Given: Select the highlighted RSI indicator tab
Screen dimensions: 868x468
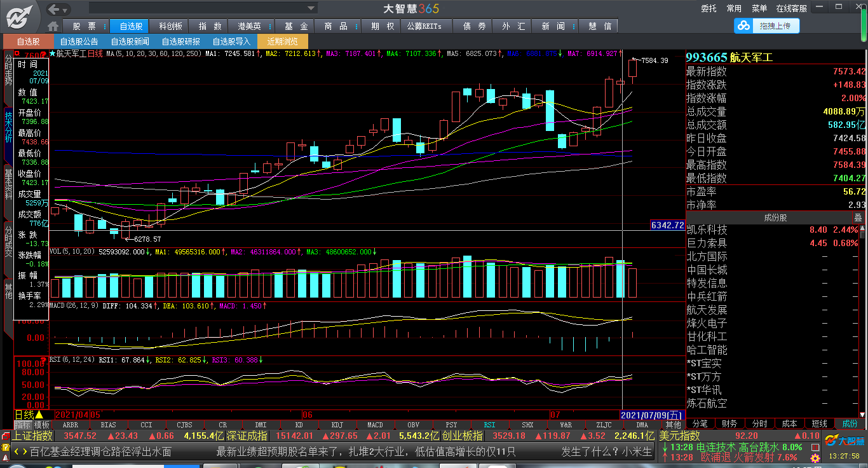Looking at the screenshot, I should [x=489, y=425].
